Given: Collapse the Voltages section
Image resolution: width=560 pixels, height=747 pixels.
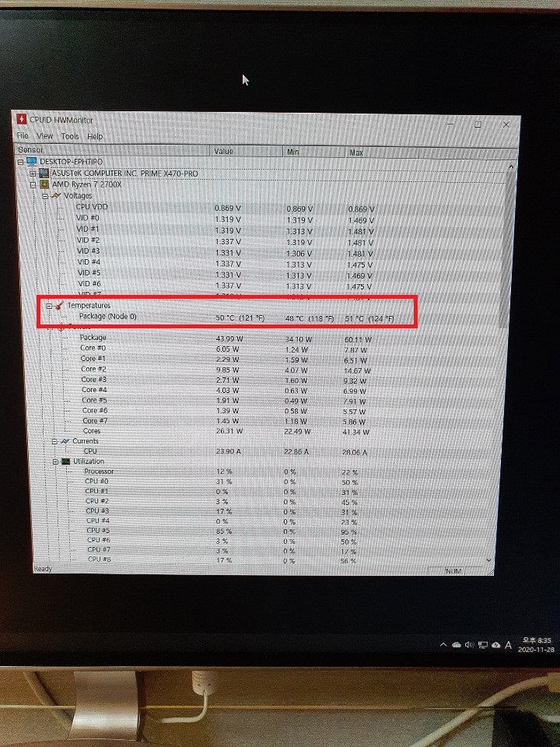Looking at the screenshot, I should [x=45, y=196].
